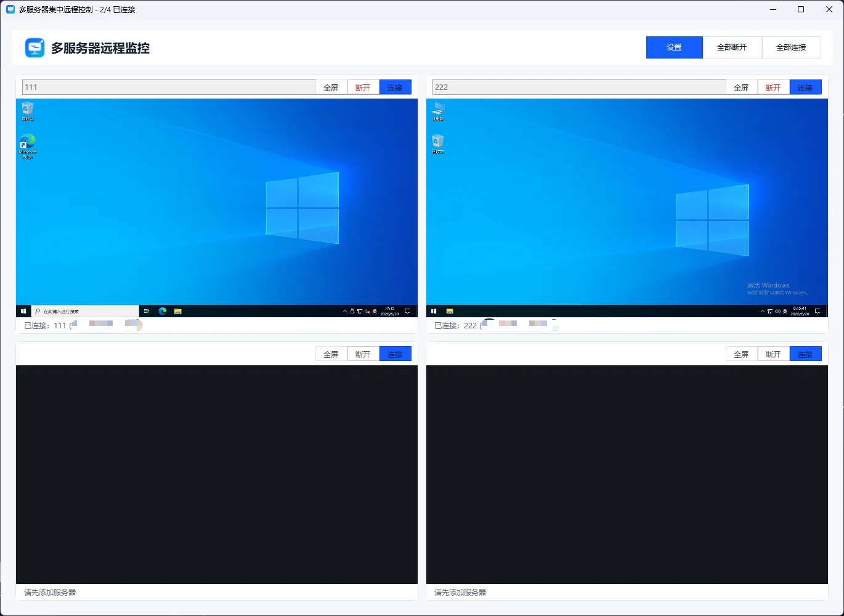
Task: Click 全屏 in the bottom-right empty panel
Action: click(x=741, y=354)
